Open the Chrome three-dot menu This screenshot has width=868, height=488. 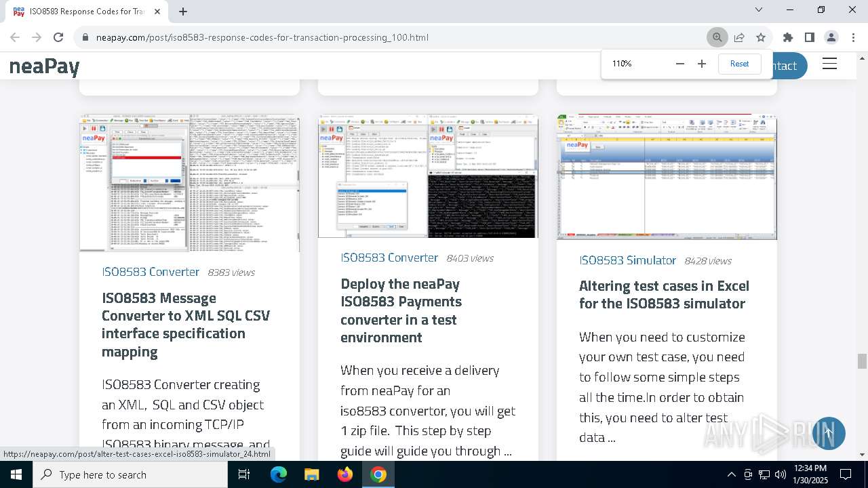[852, 37]
